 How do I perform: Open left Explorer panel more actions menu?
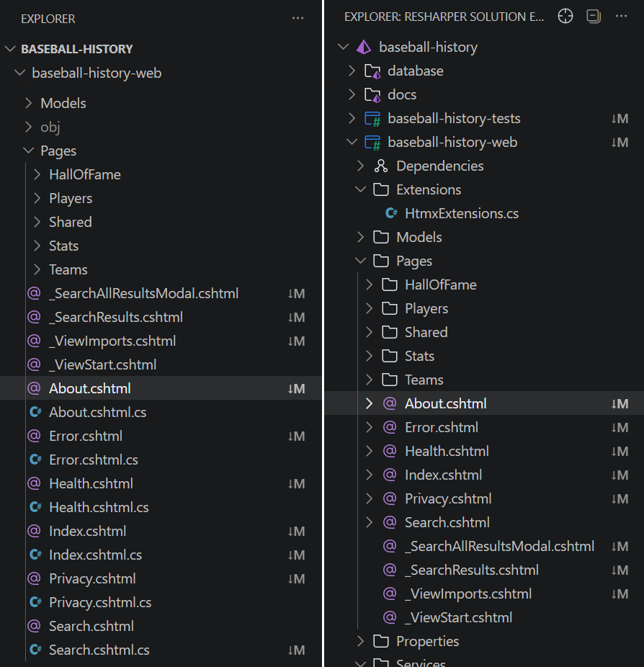[x=298, y=18]
